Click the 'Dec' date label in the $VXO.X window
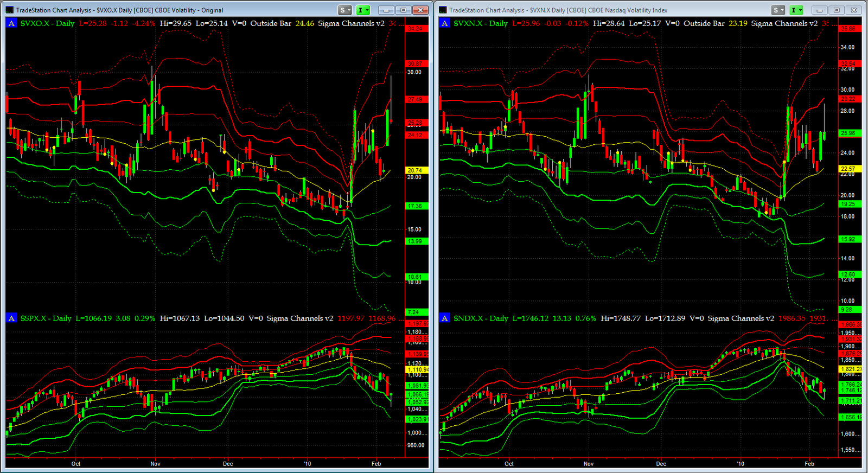The width and height of the screenshot is (868, 473). point(228,464)
